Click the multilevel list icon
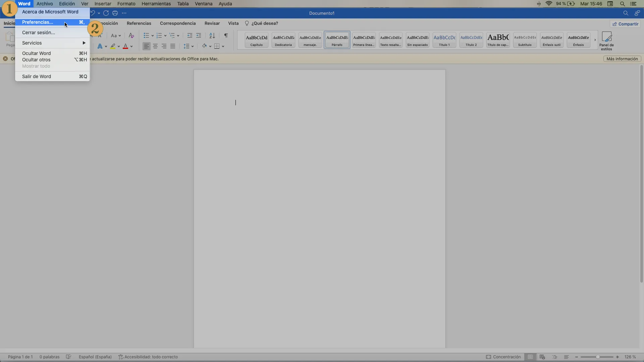 (172, 36)
